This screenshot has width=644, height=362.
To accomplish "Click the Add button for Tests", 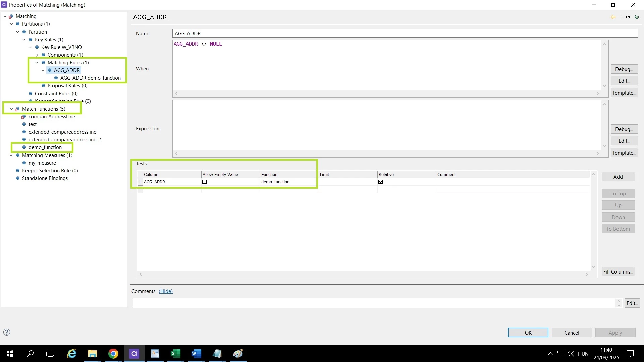I will tap(618, 177).
